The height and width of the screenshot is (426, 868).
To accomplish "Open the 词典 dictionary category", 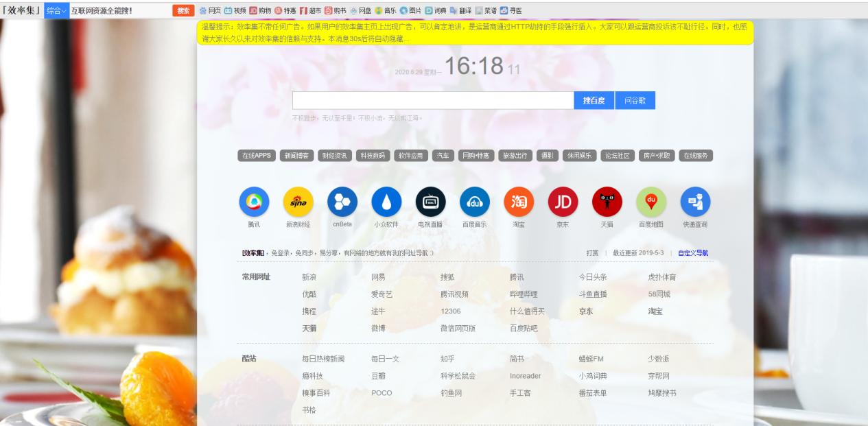I will pyautogui.click(x=439, y=10).
